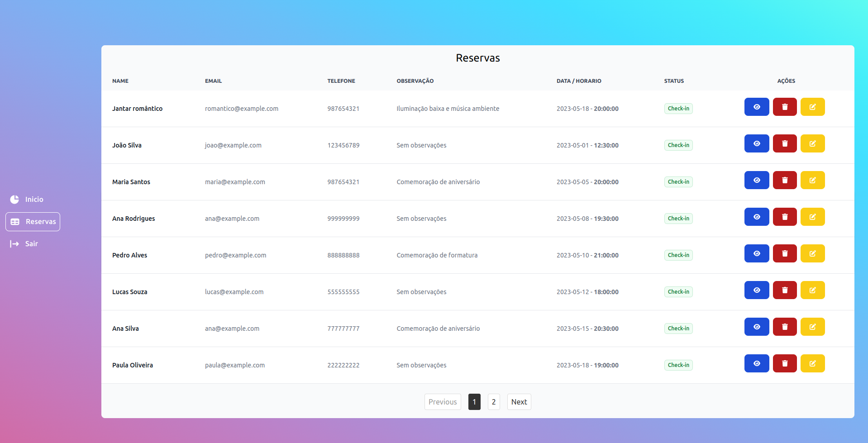Click Check-in status for Maria Santos
The width and height of the screenshot is (868, 443).
678,182
